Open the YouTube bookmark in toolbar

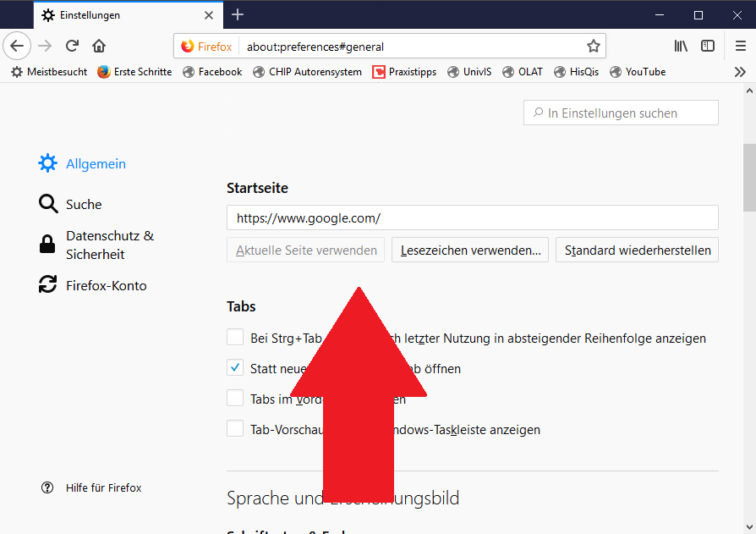(644, 72)
